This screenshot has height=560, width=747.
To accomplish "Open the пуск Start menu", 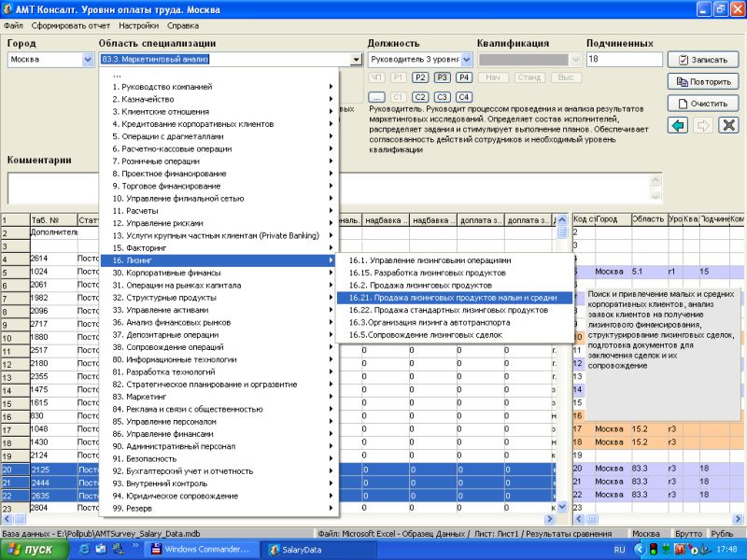I will 31,550.
